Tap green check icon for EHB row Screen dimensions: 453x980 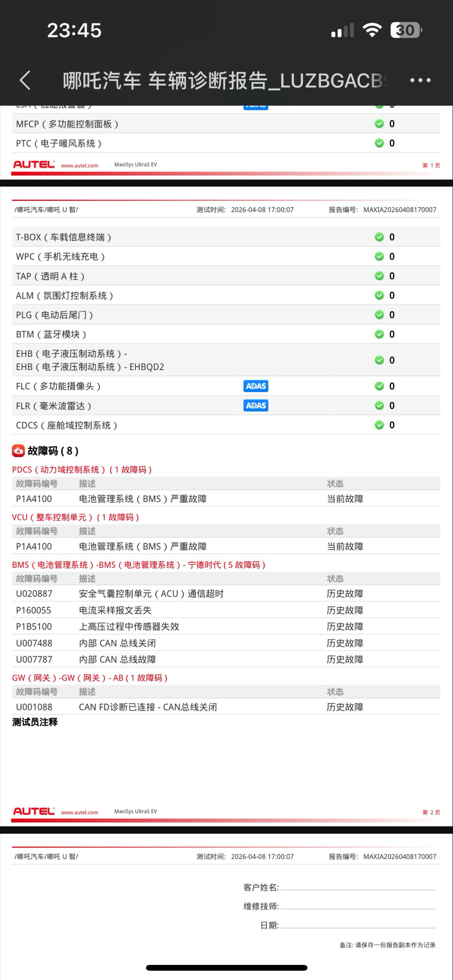click(x=379, y=360)
